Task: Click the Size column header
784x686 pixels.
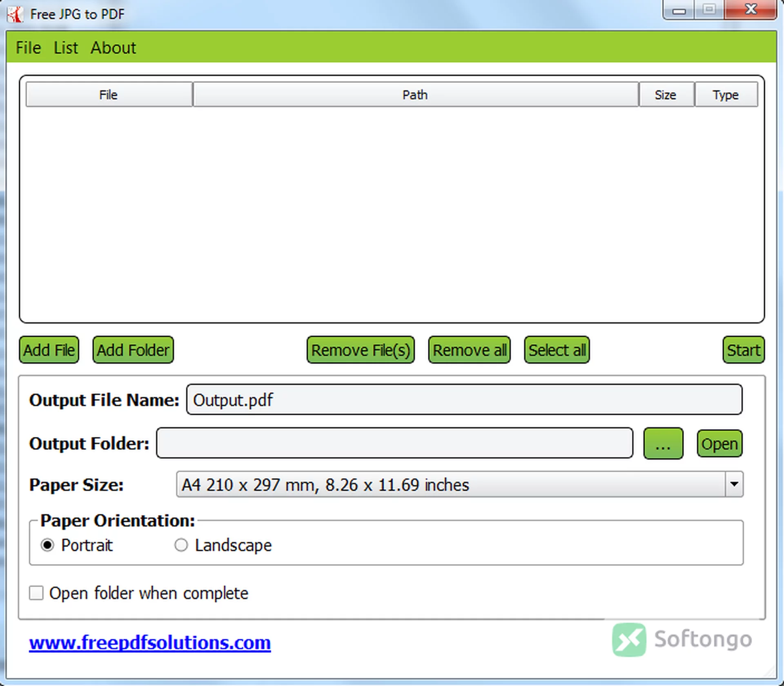Action: [x=666, y=95]
